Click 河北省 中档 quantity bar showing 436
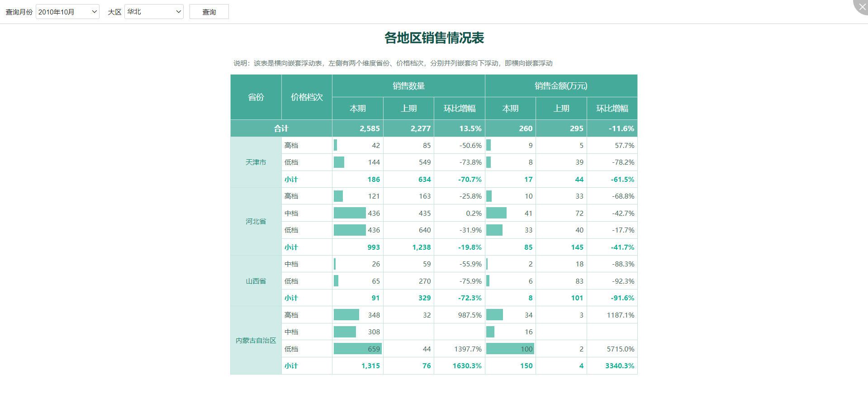This screenshot has height=394, width=868. click(x=350, y=213)
